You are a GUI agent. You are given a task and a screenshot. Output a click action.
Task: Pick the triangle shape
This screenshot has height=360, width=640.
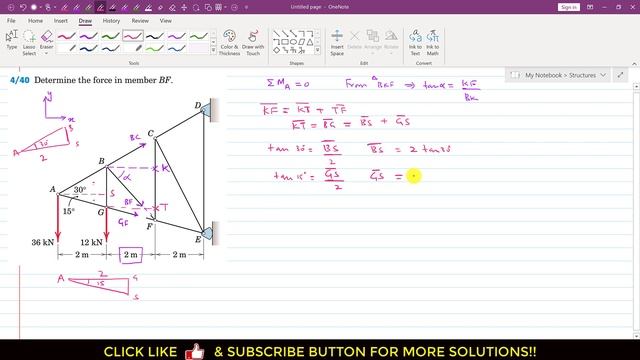coord(310,42)
